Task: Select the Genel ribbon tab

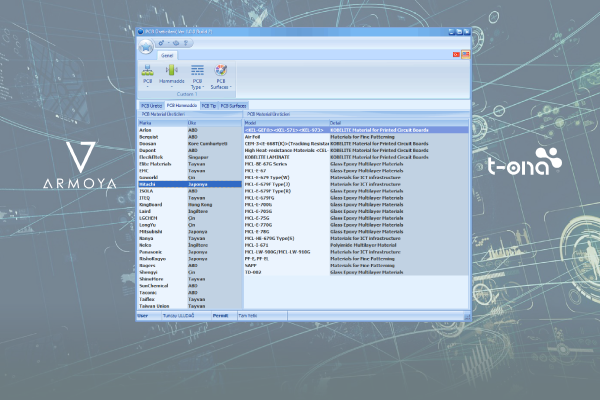Action: pos(167,56)
